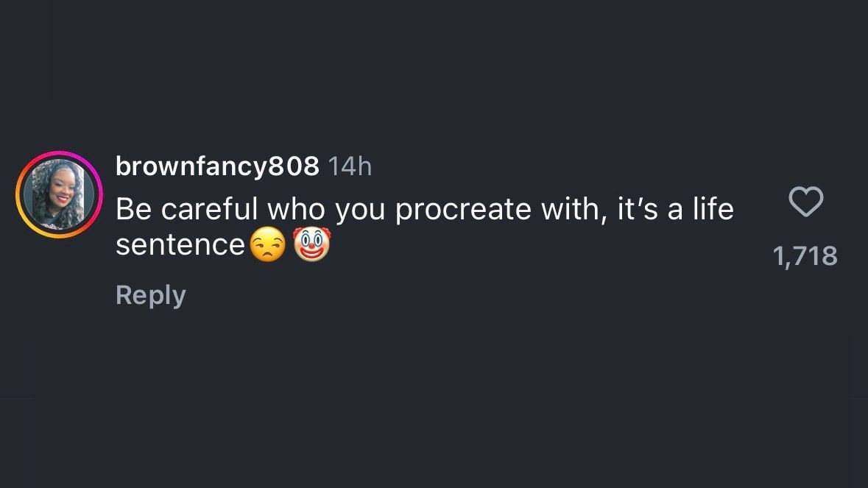View the 1,718 likes count

pyautogui.click(x=805, y=256)
